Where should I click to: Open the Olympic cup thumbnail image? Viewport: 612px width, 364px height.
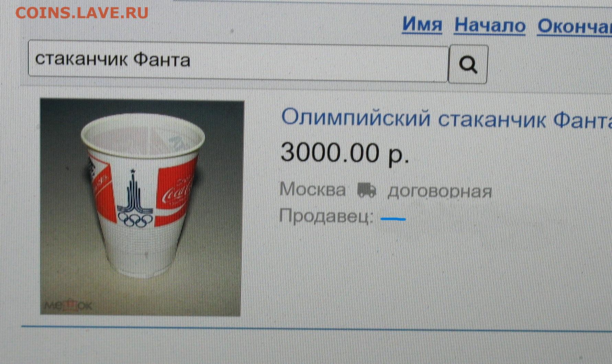point(142,207)
